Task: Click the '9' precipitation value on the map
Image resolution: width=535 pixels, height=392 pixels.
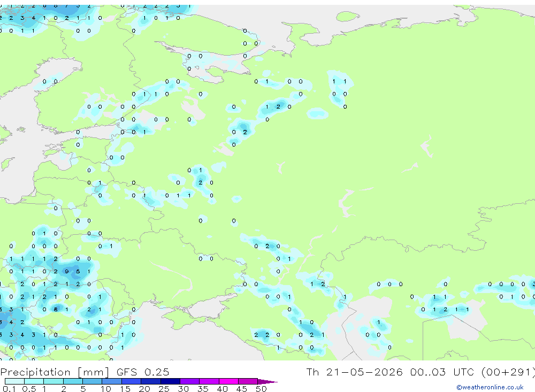Action: [x=66, y=272]
